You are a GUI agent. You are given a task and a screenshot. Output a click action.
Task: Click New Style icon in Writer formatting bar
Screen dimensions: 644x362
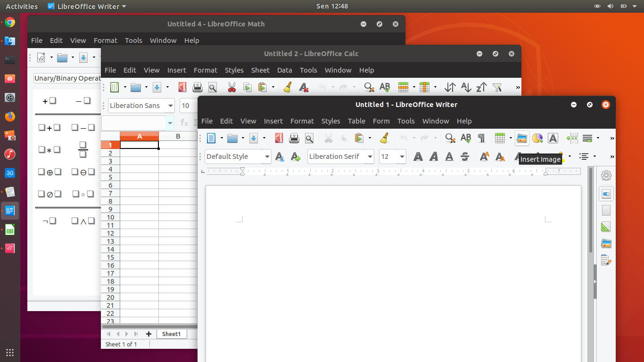click(x=295, y=156)
